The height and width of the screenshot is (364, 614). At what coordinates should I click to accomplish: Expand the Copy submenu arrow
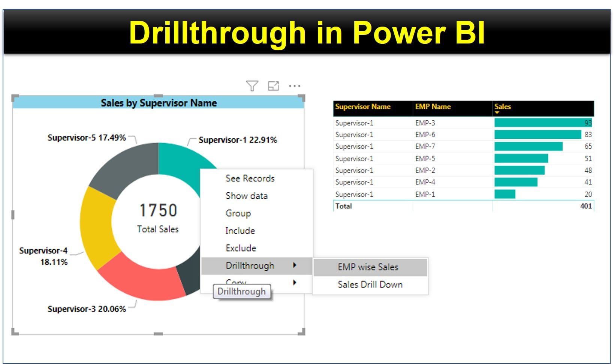(295, 282)
